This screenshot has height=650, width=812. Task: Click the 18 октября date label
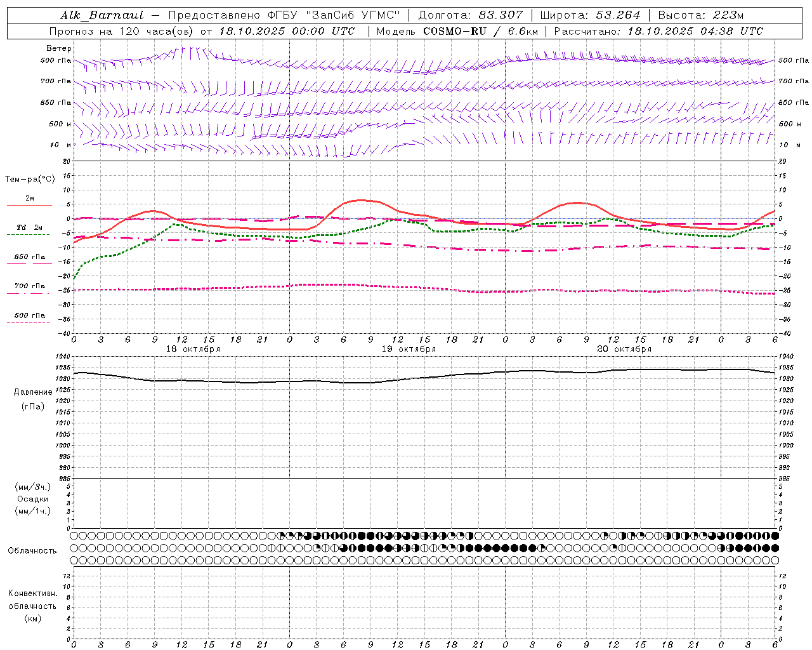193,349
